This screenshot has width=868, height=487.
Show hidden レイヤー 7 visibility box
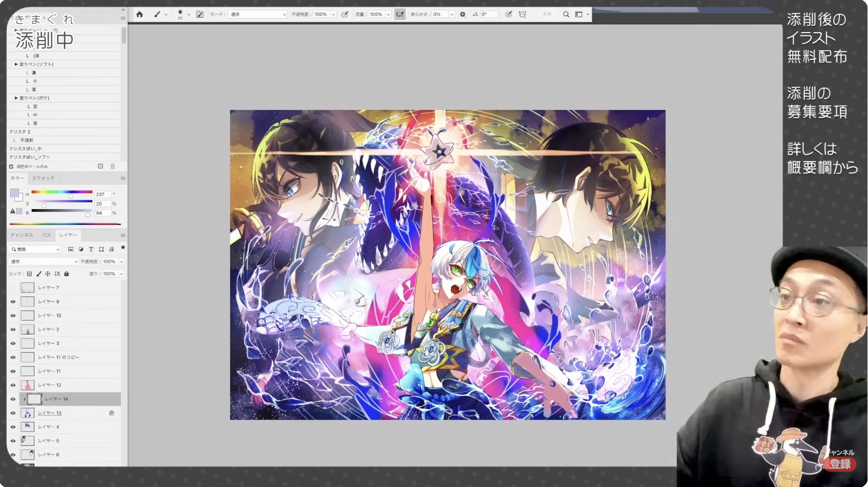point(13,288)
